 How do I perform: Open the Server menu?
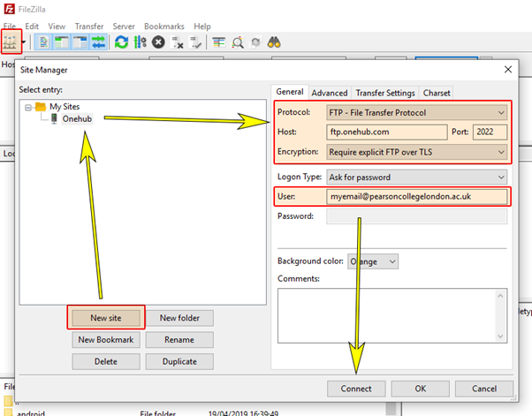pos(124,26)
